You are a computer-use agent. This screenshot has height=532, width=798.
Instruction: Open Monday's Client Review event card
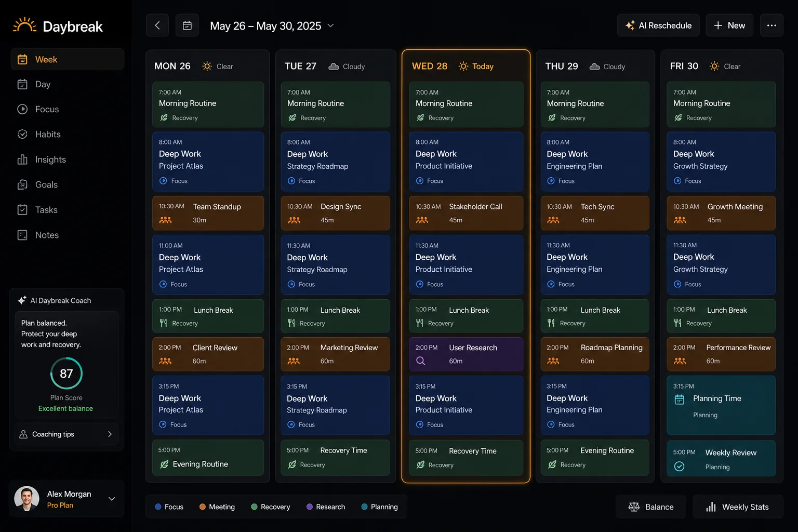click(x=208, y=354)
